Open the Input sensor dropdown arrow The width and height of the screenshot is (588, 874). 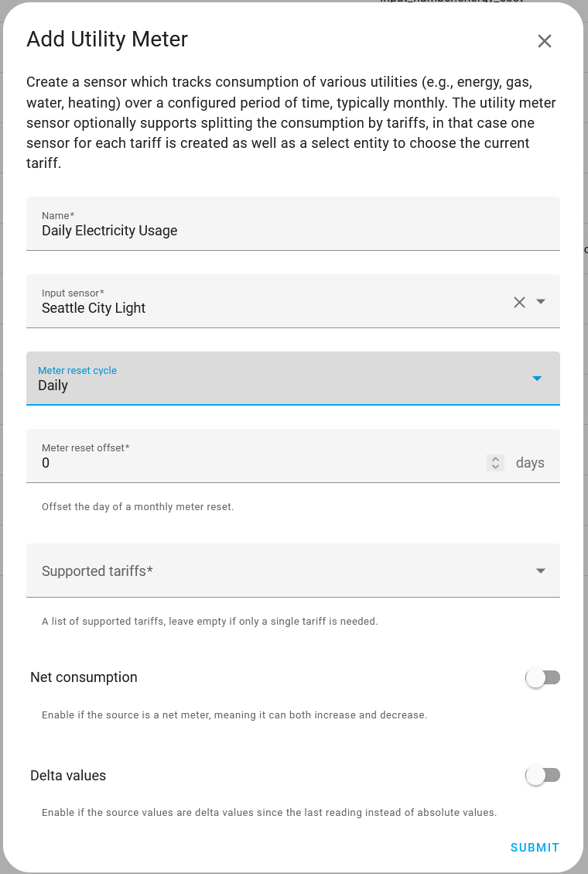click(540, 301)
